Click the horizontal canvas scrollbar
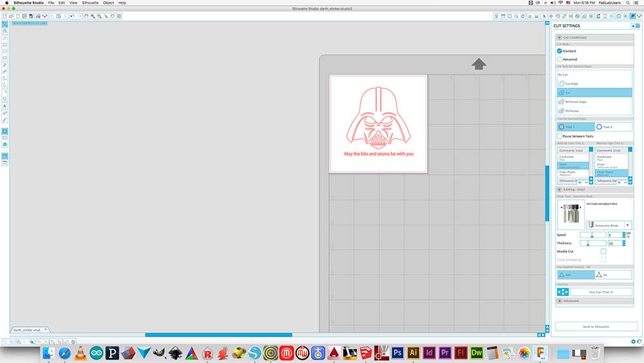This screenshot has height=363, width=644. 218,335
